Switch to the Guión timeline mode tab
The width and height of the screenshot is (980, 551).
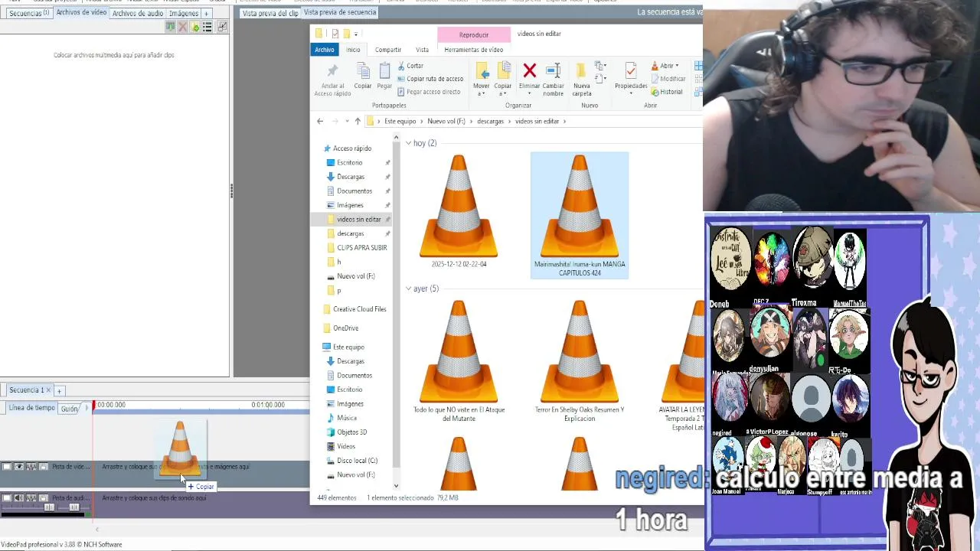[70, 409]
